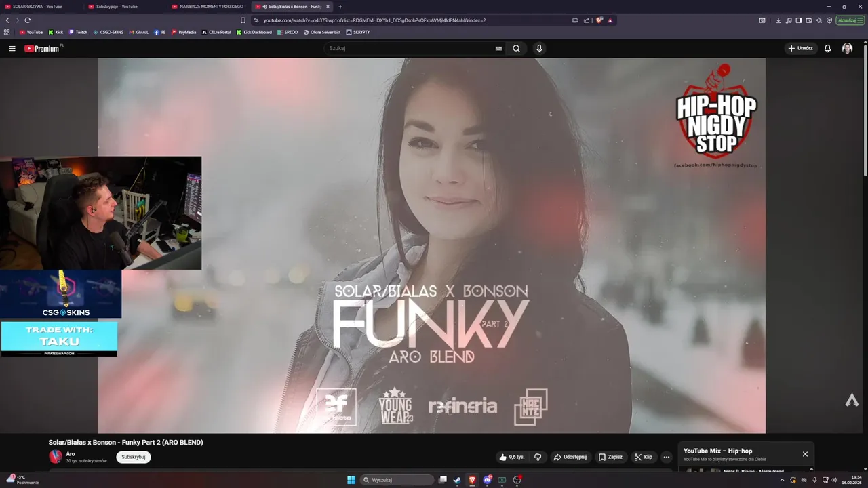This screenshot has width=868, height=488.
Task: Open SKRYPTY bookmarks folder
Action: point(358,32)
